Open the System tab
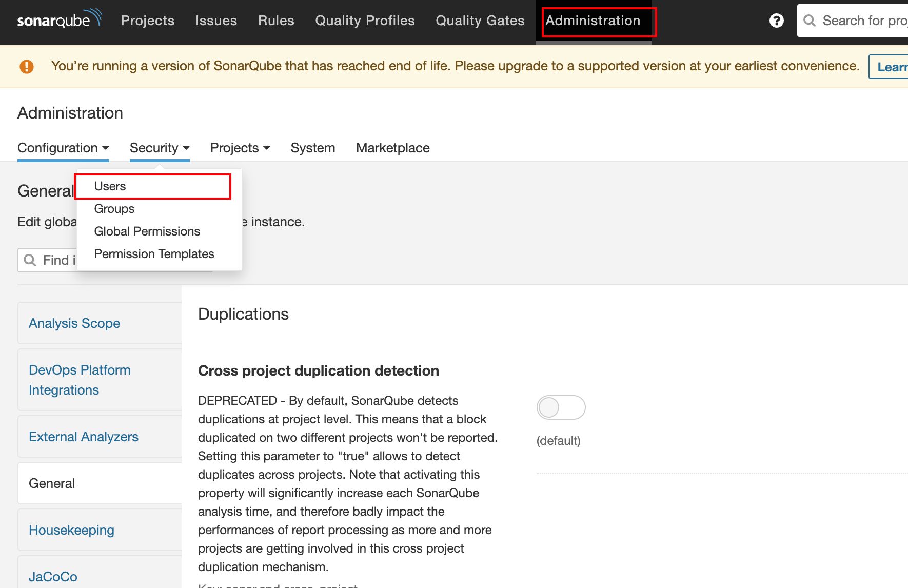Viewport: 908px width, 588px height. (313, 148)
